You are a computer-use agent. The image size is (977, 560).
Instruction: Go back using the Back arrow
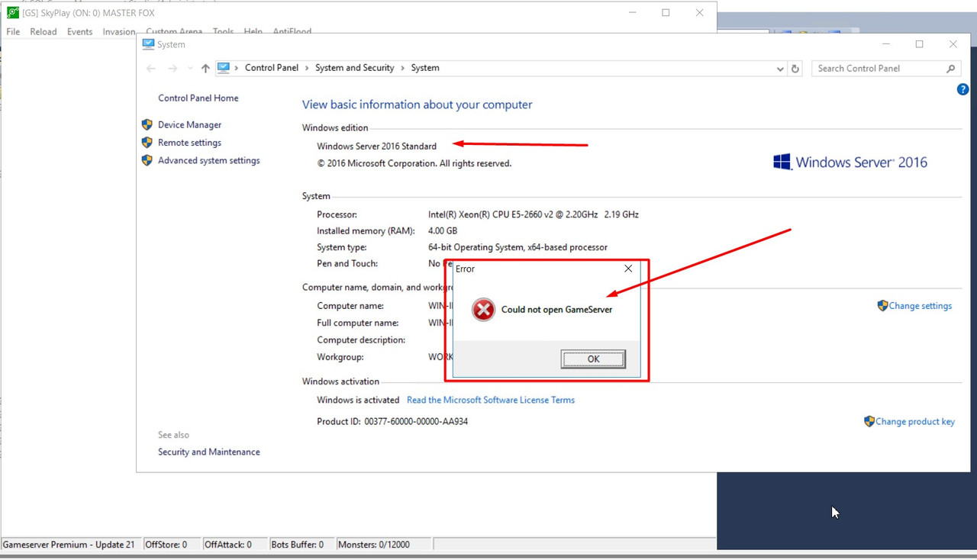(151, 68)
